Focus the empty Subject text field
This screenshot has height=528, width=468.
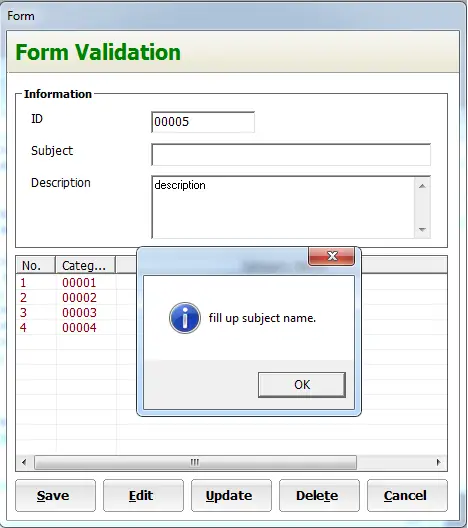click(x=291, y=155)
